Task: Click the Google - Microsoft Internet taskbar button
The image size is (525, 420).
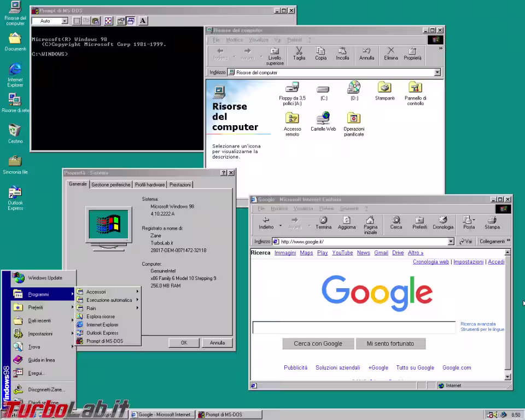Action: 162,415
